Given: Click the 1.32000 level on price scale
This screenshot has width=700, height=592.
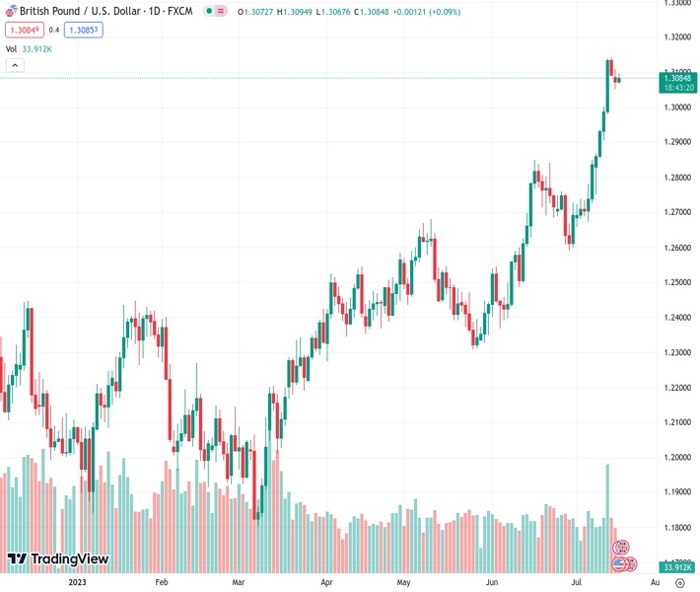Looking at the screenshot, I should (x=676, y=37).
